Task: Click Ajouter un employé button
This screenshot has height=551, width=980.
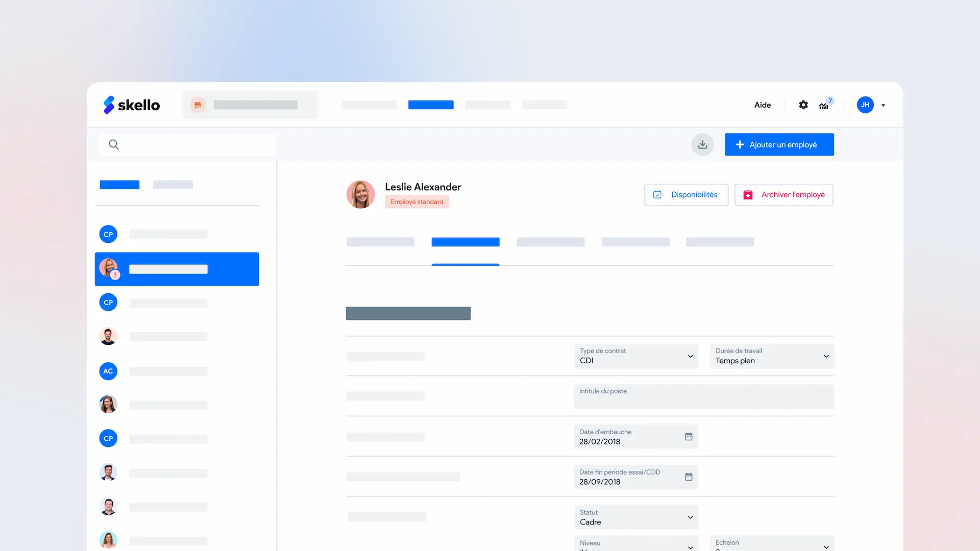Action: click(779, 144)
